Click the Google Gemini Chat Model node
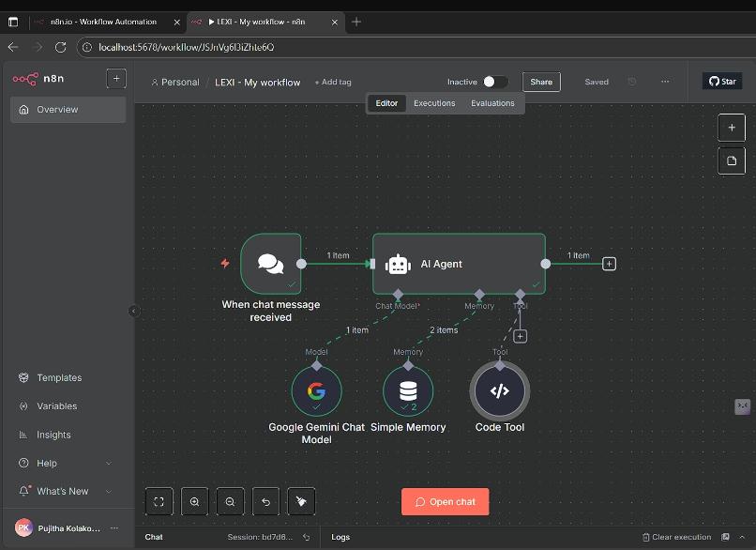This screenshot has height=550, width=756. (x=316, y=390)
